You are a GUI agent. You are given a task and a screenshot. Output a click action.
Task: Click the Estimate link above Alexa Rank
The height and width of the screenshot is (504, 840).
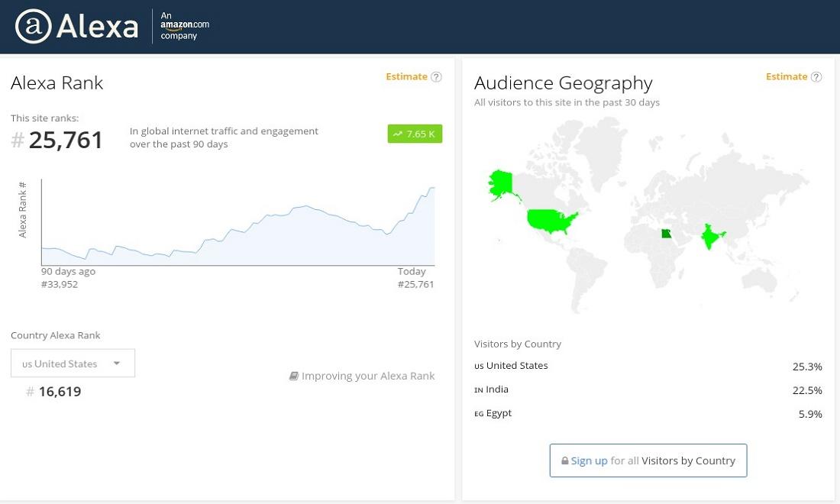tap(407, 76)
